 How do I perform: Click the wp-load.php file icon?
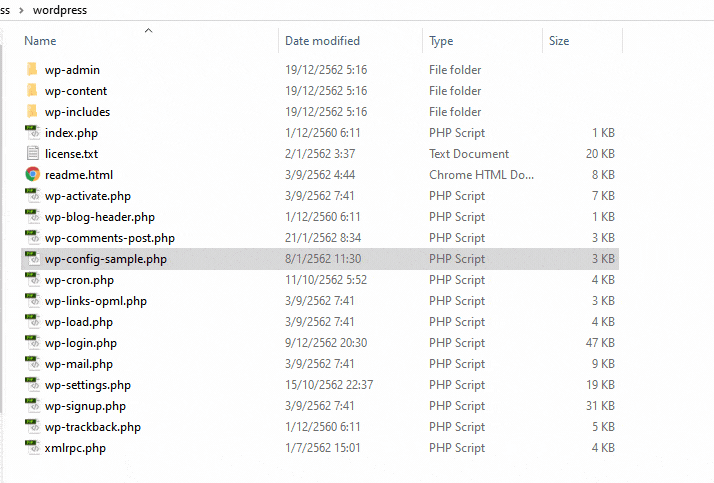coord(32,321)
